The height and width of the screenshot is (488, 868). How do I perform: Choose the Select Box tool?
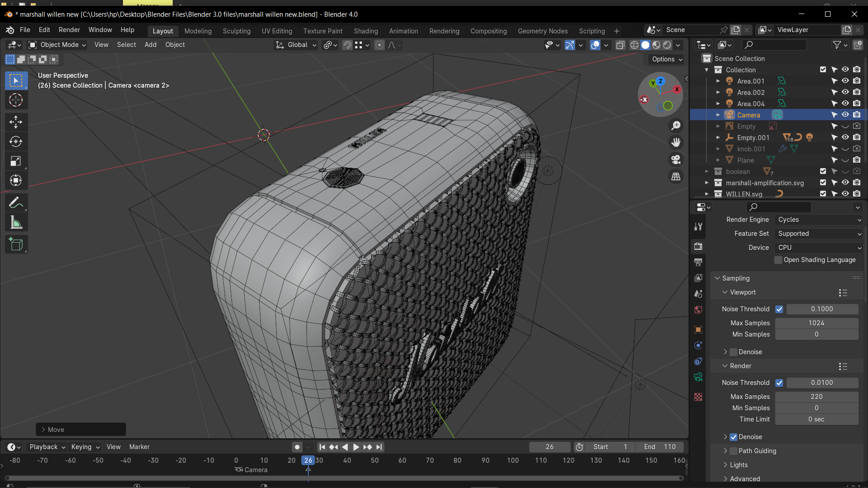tap(16, 80)
